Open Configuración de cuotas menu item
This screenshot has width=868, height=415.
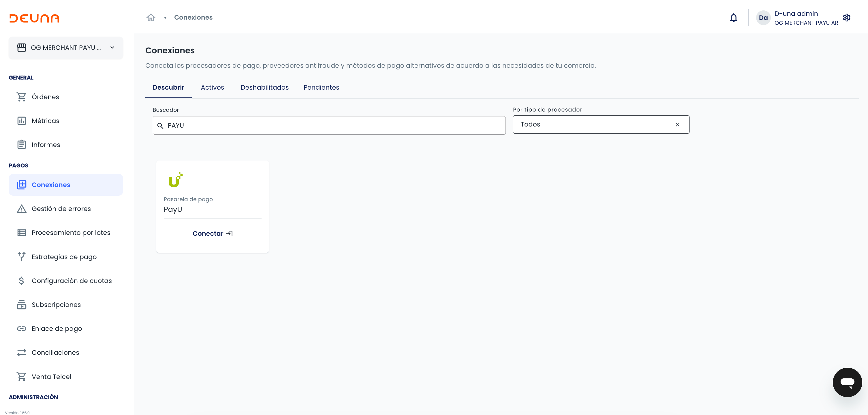(72, 281)
